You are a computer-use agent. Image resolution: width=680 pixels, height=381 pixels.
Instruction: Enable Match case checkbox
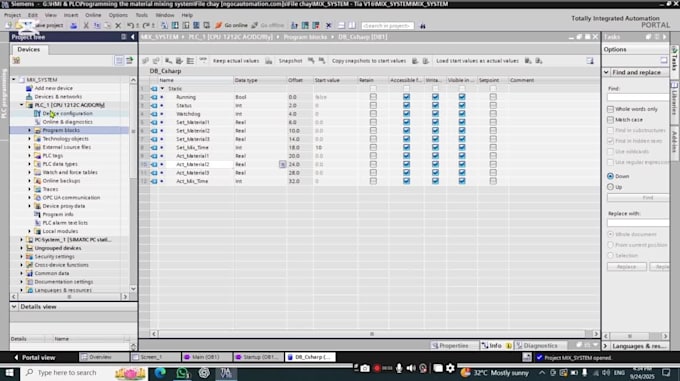click(x=611, y=119)
